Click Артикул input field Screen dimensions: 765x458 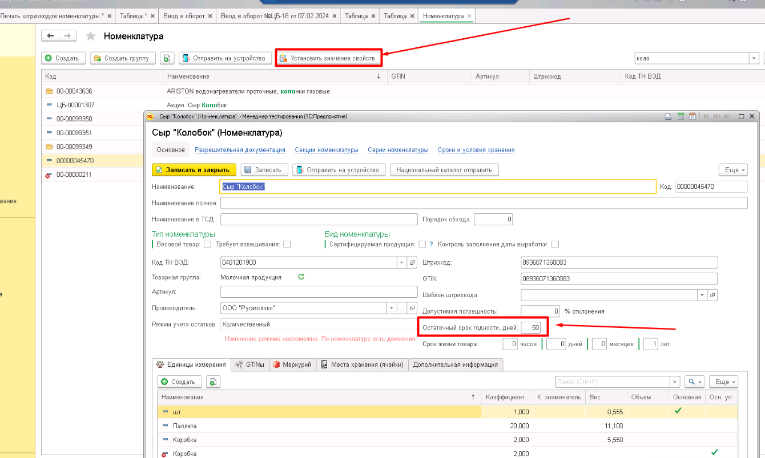(x=319, y=292)
